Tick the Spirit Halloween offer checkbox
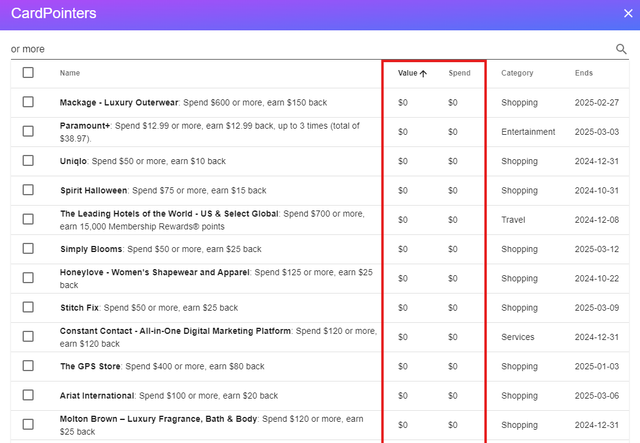Viewport: 640px width, 443px height. pyautogui.click(x=28, y=190)
